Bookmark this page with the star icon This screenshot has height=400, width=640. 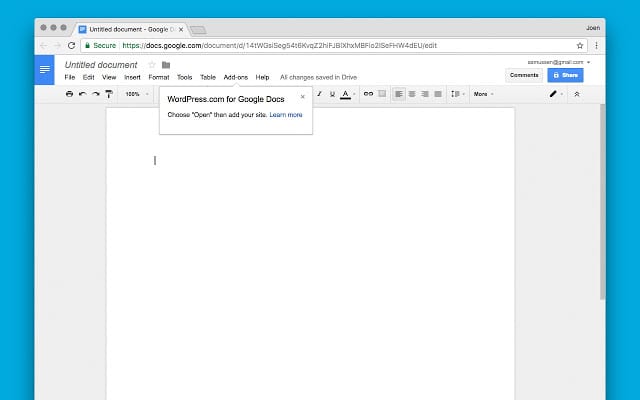click(580, 45)
